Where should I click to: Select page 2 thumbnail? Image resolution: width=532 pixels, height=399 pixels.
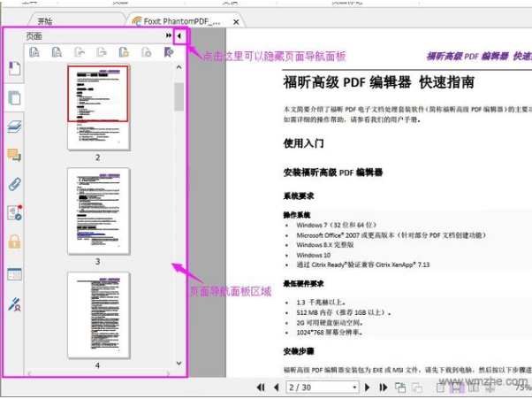[98, 107]
